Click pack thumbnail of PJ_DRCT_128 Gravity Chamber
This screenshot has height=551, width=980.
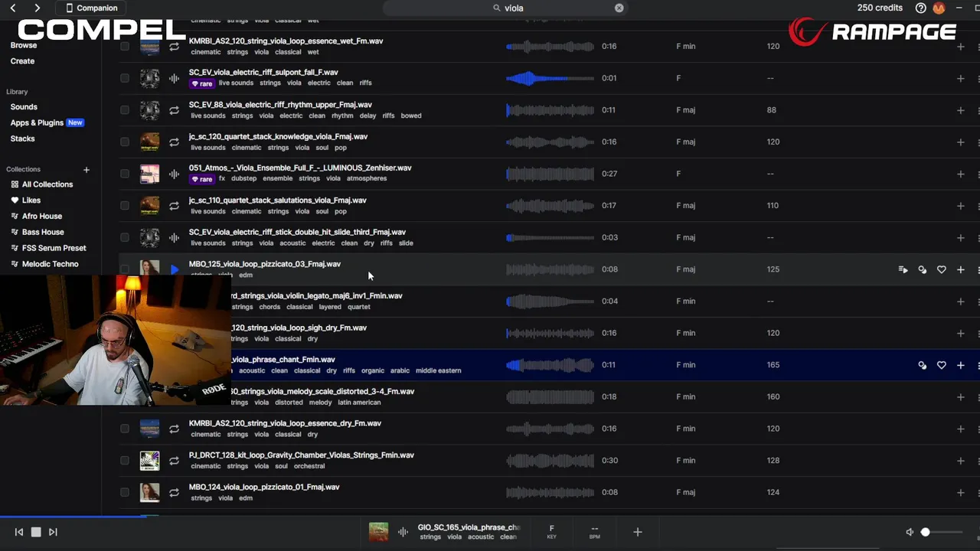click(x=149, y=461)
